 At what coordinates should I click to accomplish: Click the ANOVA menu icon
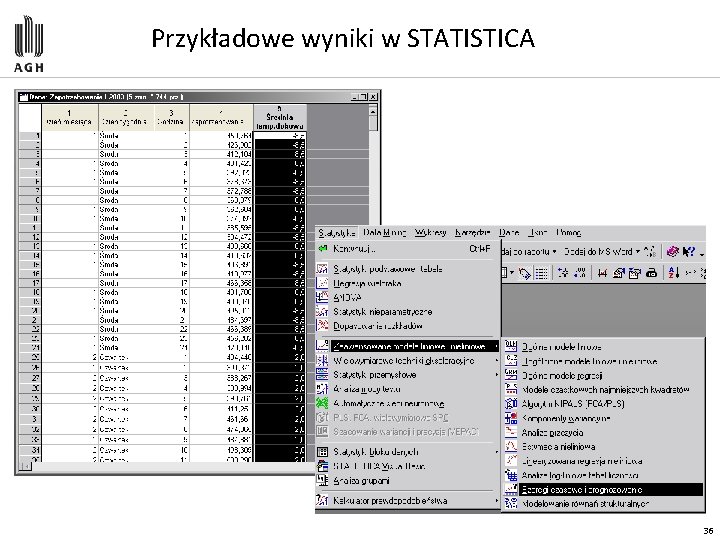point(323,298)
